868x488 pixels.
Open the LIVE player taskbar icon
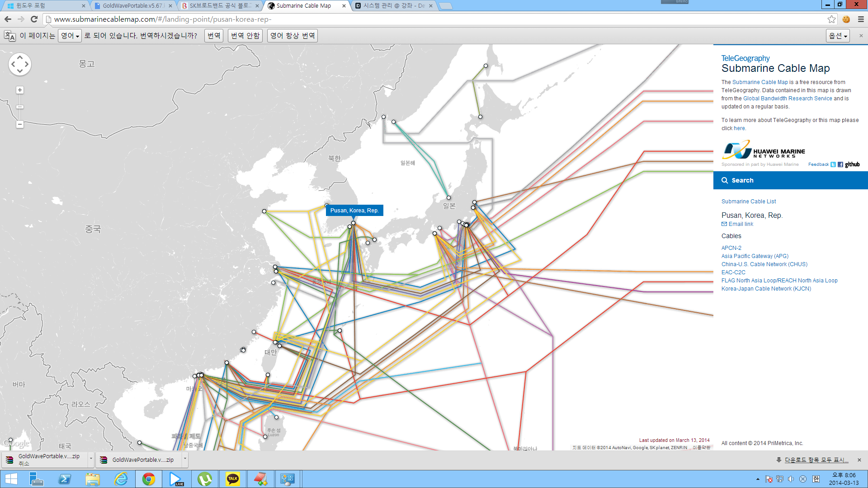[x=176, y=479]
